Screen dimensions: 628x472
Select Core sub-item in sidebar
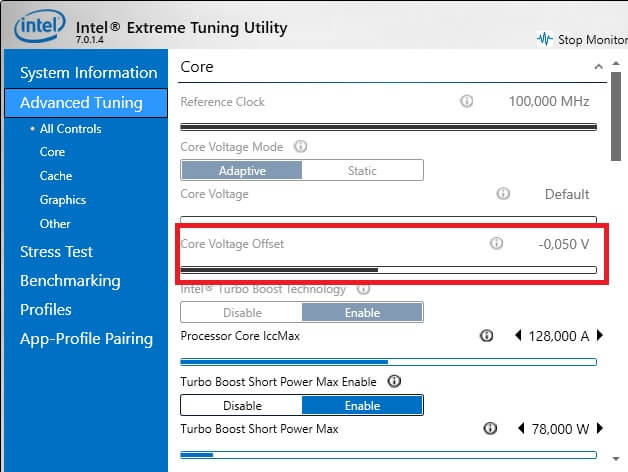pyautogui.click(x=52, y=152)
